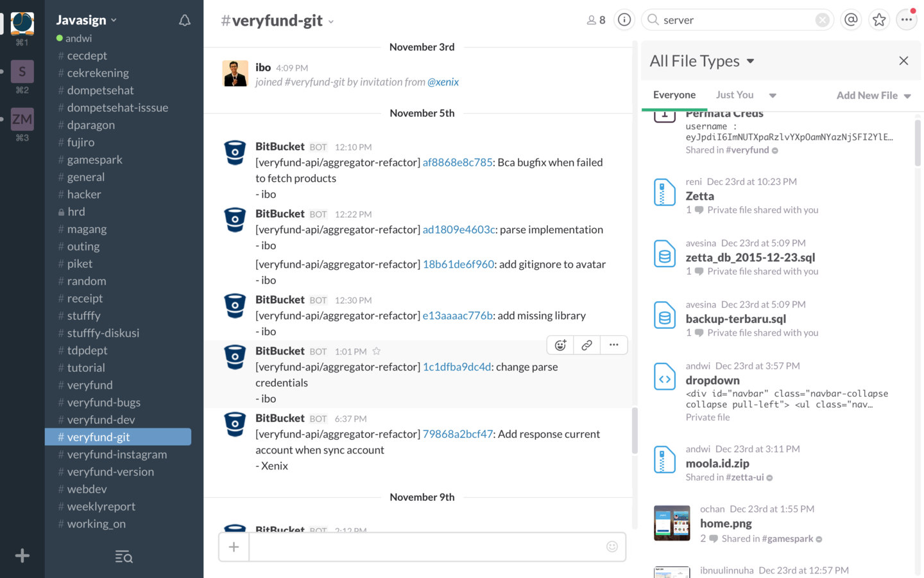Screen dimensions: 924x578
Task: Open the veryfund-instagram channel
Action: coord(118,454)
